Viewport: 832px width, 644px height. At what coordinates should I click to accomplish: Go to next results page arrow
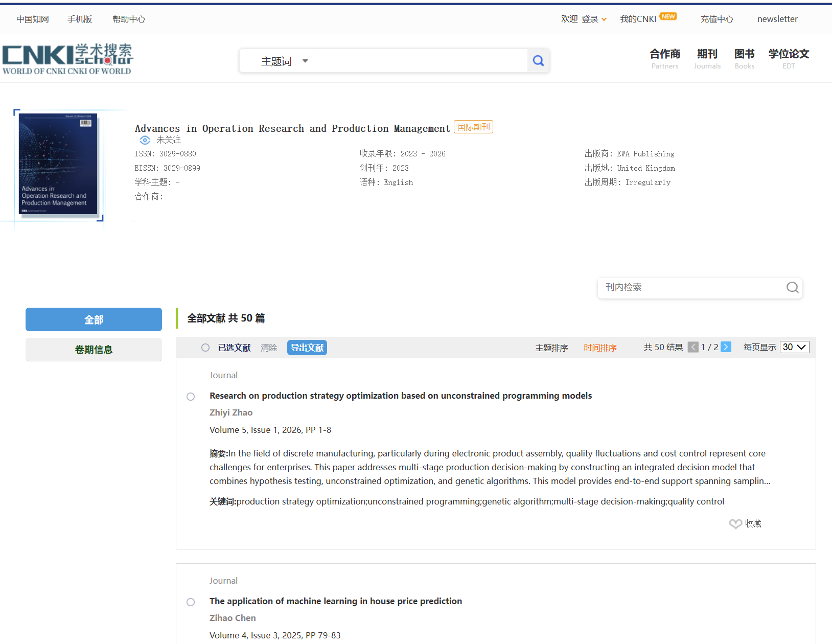(726, 347)
